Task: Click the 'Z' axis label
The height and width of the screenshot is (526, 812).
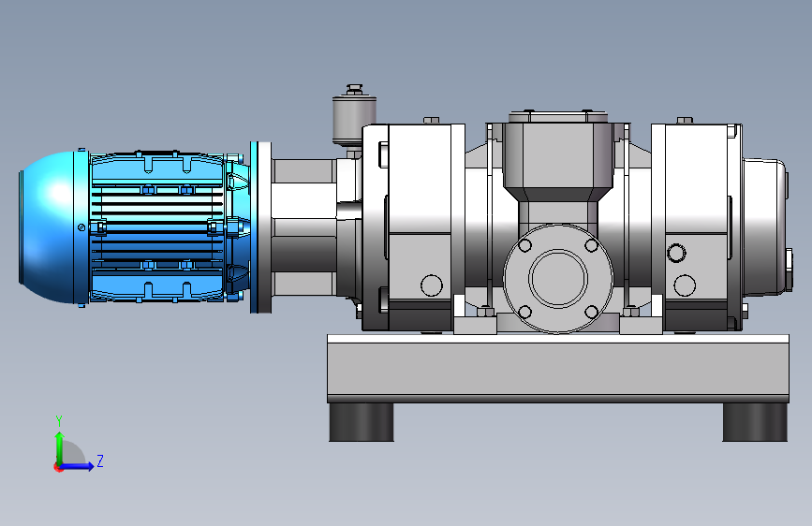Action: coord(100,460)
